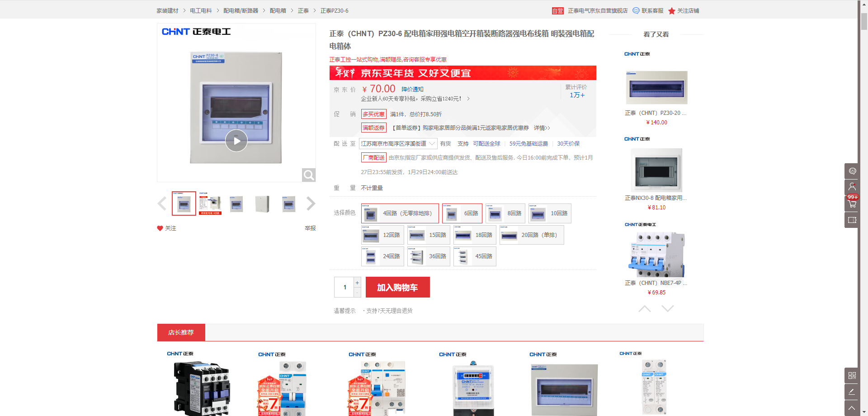The height and width of the screenshot is (416, 868).
Task: Click the 30天价保 link
Action: 568,144
